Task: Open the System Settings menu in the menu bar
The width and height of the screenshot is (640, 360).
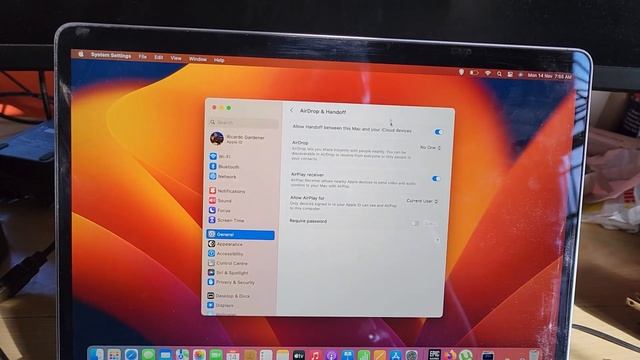Action: click(111, 56)
